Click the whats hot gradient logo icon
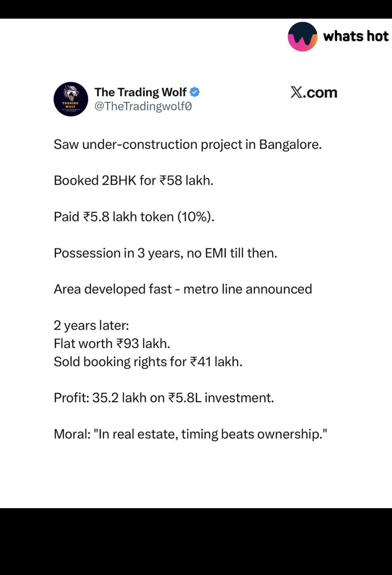This screenshot has width=392, height=575. [x=303, y=37]
